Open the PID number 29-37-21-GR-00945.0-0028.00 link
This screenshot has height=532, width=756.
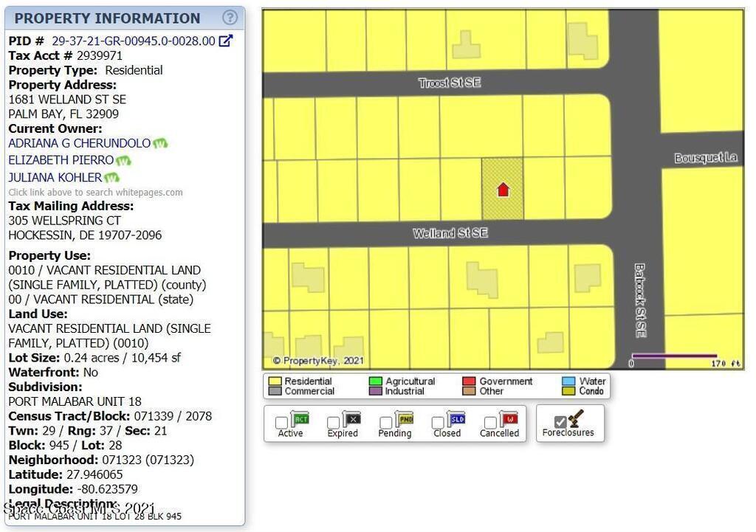click(133, 41)
